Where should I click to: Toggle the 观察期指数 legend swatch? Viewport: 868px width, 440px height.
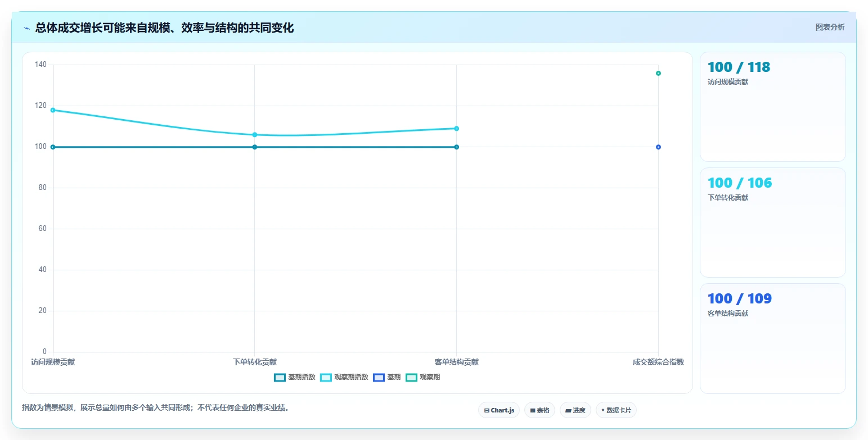click(326, 377)
